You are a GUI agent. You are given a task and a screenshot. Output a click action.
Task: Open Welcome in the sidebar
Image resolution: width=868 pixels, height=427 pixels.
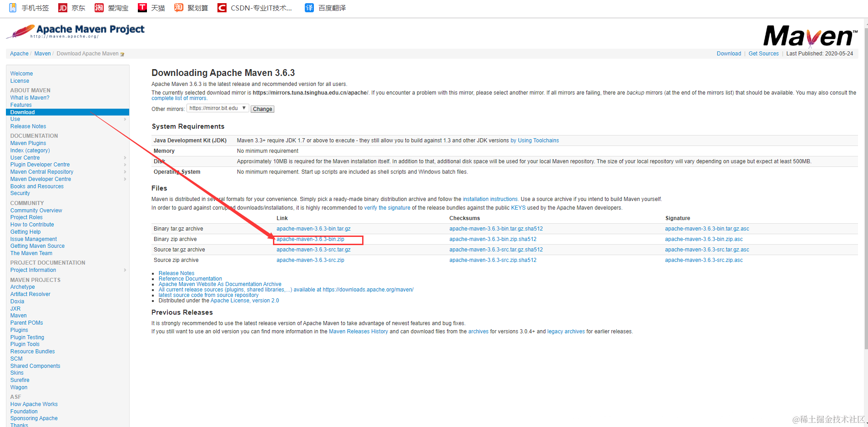21,74
